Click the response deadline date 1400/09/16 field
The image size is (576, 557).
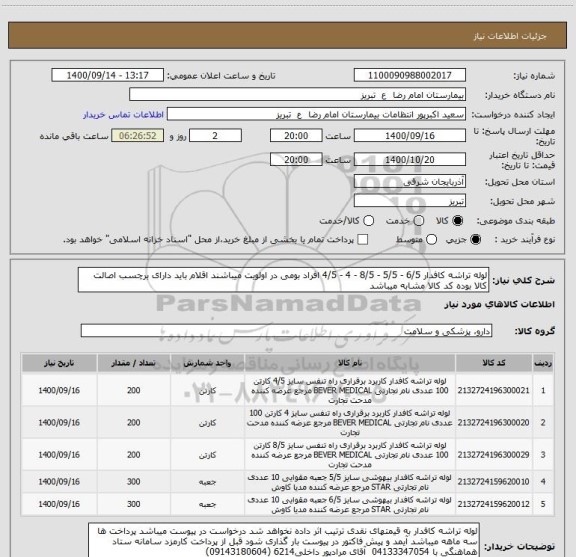[410, 136]
